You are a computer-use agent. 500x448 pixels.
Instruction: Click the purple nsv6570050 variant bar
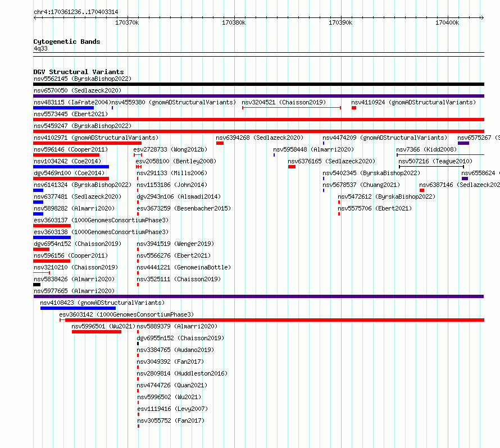point(258,96)
